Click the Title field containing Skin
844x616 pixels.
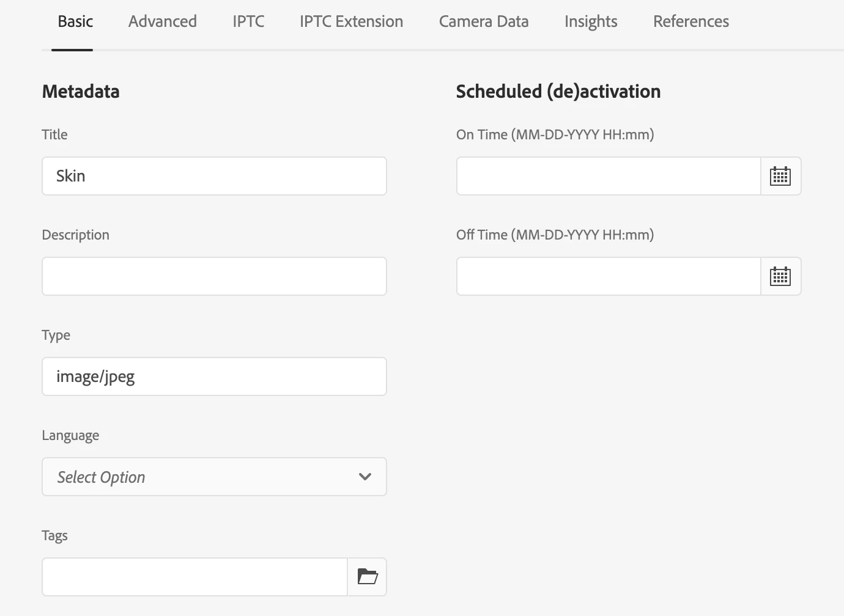coord(214,176)
